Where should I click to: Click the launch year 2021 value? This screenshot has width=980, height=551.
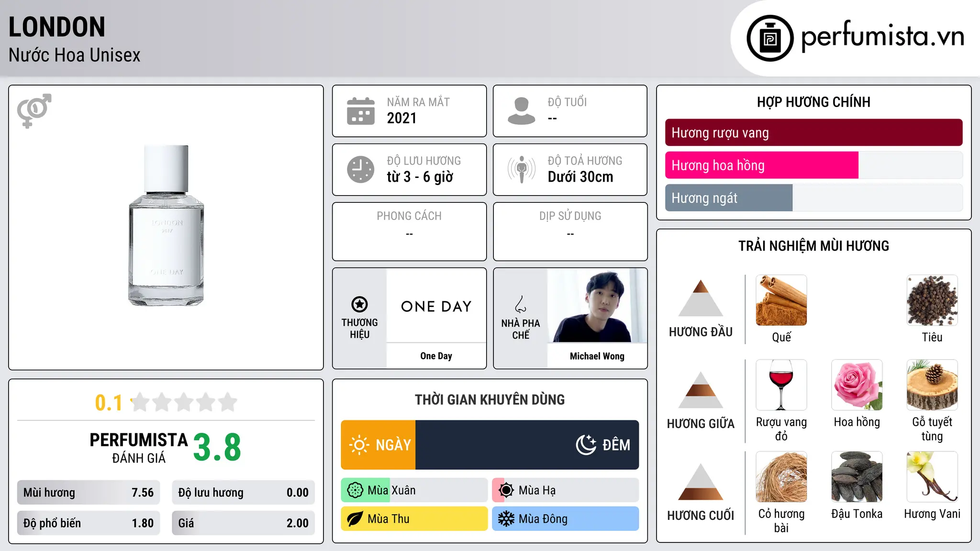point(402,118)
